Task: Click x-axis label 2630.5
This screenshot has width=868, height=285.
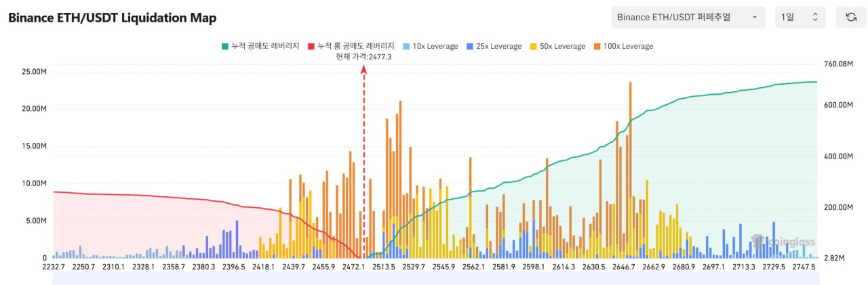Action: point(593,267)
